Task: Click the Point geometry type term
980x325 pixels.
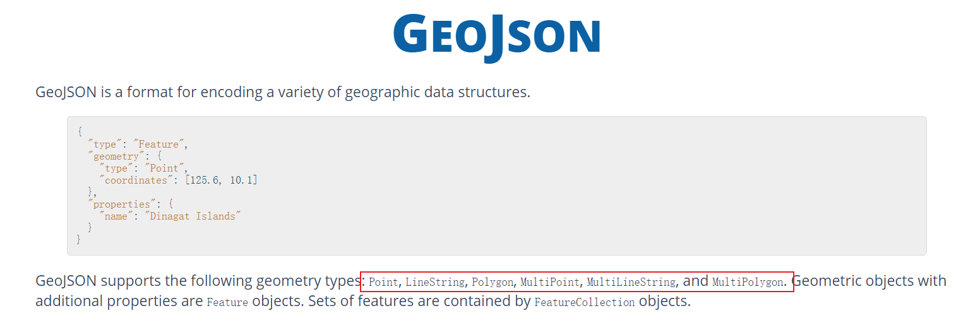Action: [383, 283]
